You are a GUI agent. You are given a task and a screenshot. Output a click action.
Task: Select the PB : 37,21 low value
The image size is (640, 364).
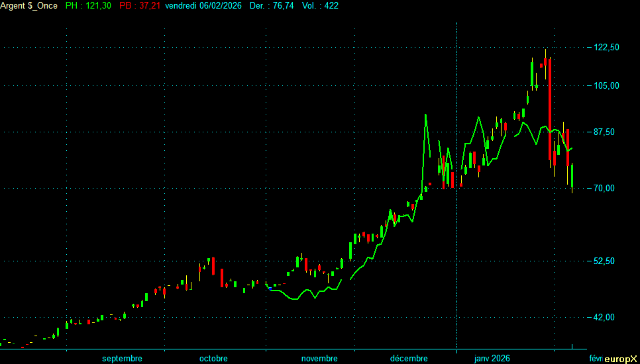click(x=138, y=5)
